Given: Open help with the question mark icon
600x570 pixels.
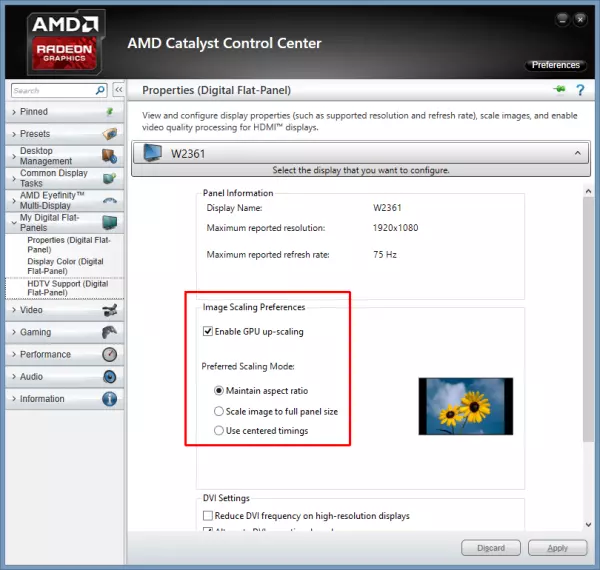Looking at the screenshot, I should click(x=580, y=90).
